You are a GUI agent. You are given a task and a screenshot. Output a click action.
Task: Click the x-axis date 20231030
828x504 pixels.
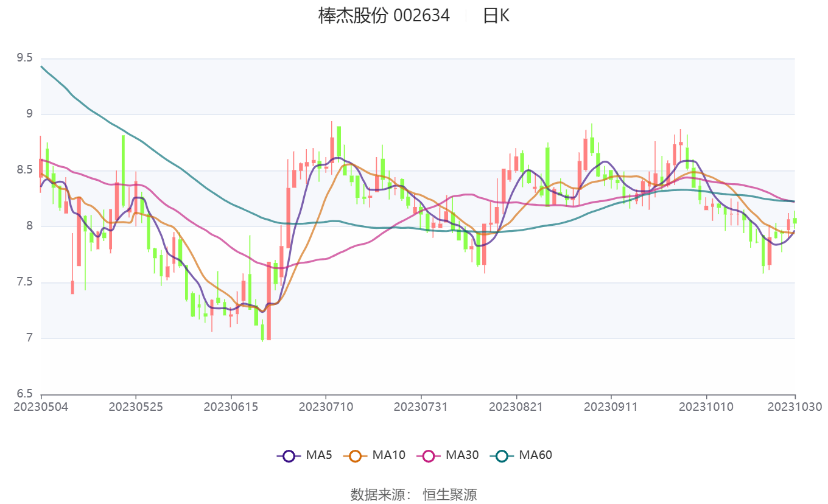pyautogui.click(x=795, y=407)
